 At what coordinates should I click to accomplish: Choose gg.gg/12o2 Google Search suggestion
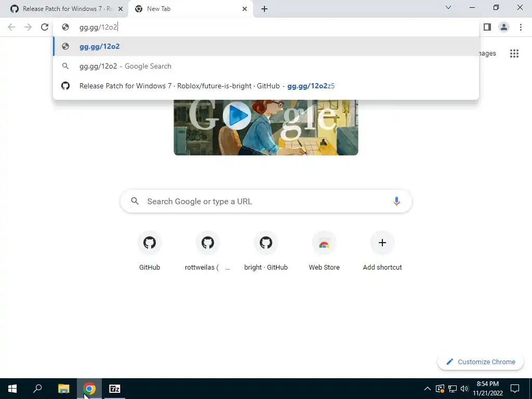[266, 66]
